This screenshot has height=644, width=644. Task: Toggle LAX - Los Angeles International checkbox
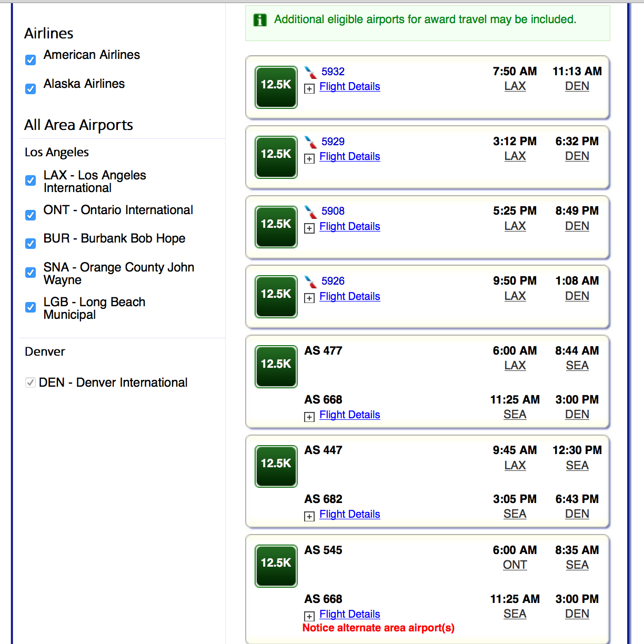pos(31,180)
